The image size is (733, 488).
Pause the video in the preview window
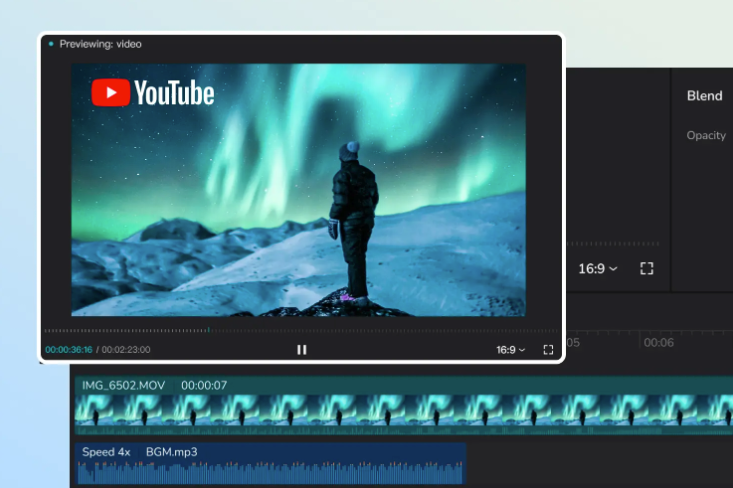click(301, 350)
